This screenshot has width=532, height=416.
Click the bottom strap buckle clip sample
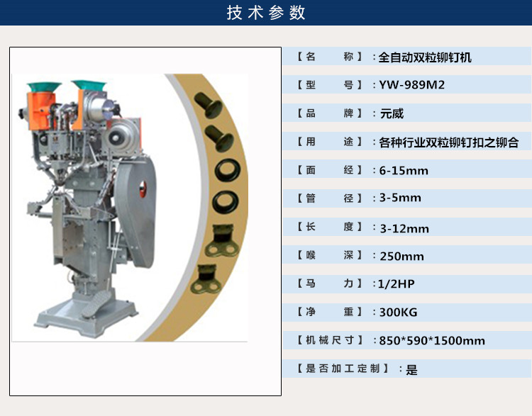pyautogui.click(x=206, y=279)
